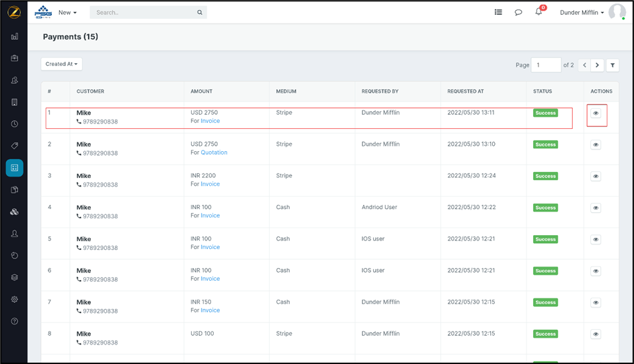Open the dashboard bar chart icon in sidebar

click(14, 36)
